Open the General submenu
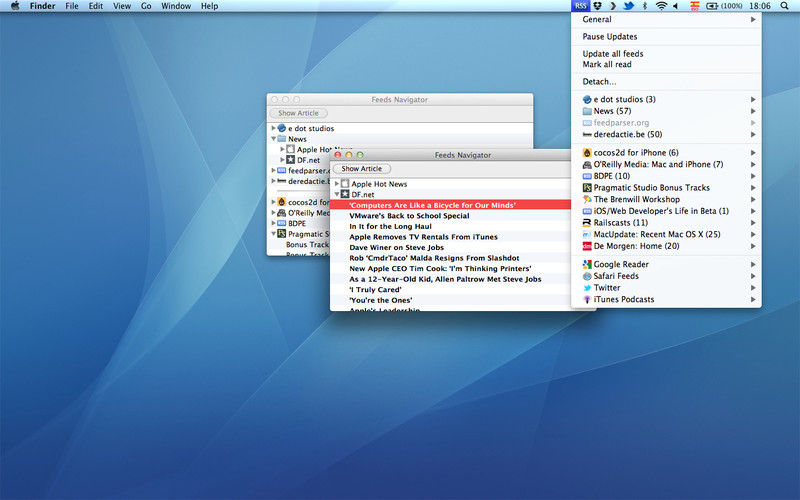The width and height of the screenshot is (800, 500). [597, 19]
